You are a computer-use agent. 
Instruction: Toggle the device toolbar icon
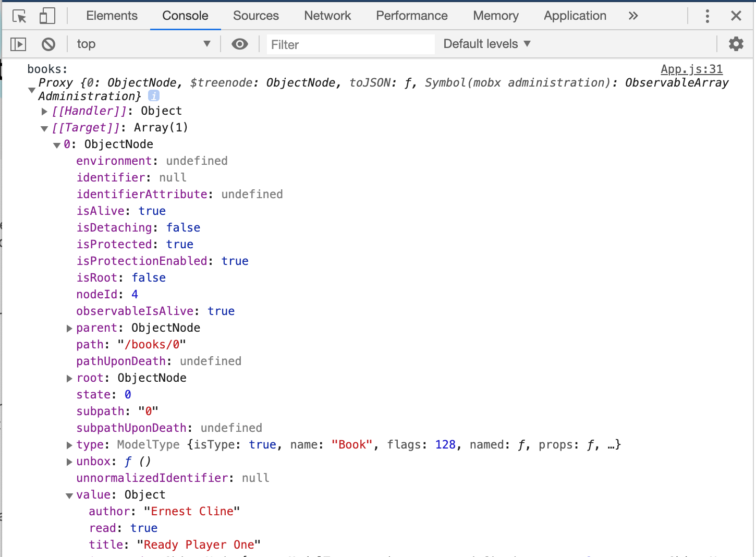point(47,16)
